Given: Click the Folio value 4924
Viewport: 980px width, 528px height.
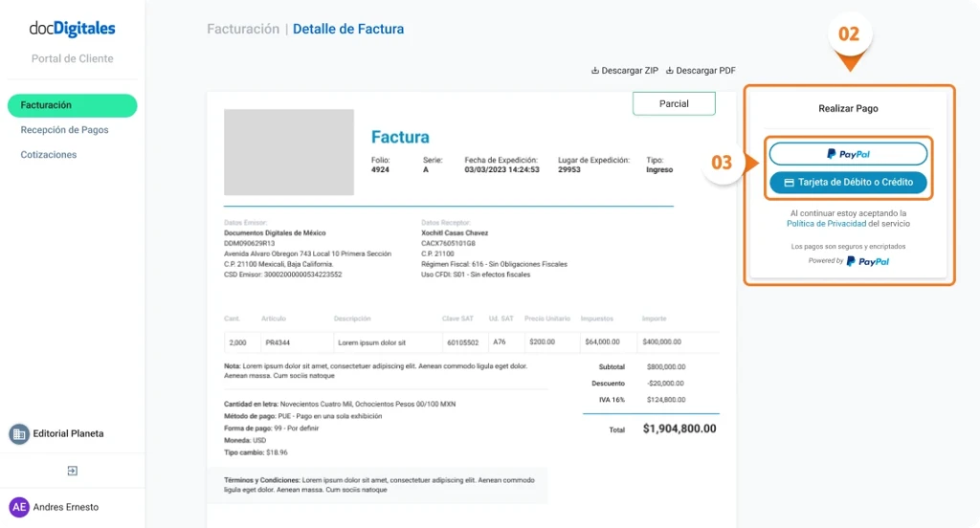Looking at the screenshot, I should click(x=380, y=170).
